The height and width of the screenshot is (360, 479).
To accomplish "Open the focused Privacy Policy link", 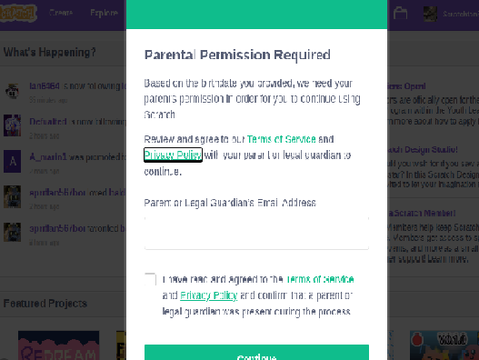I will click(x=173, y=155).
